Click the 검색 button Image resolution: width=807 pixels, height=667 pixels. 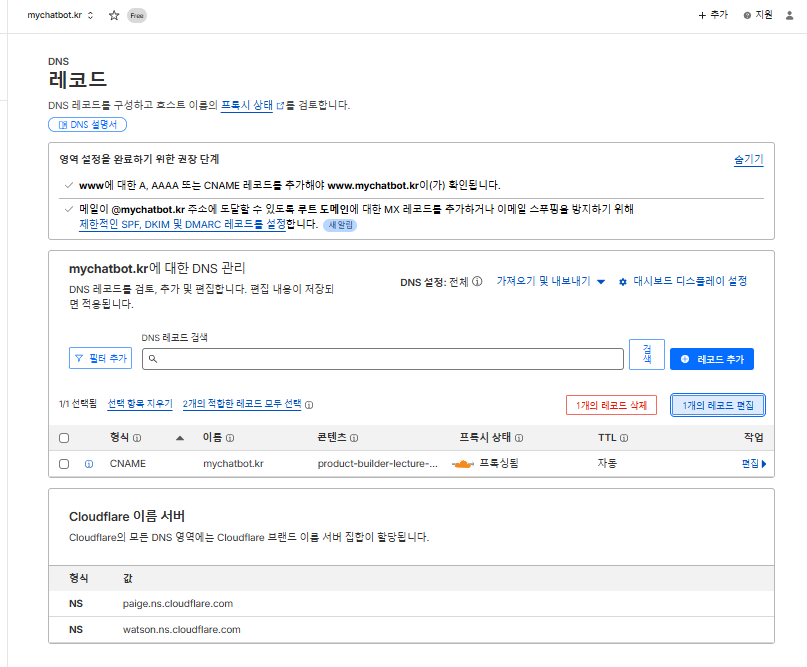click(647, 354)
